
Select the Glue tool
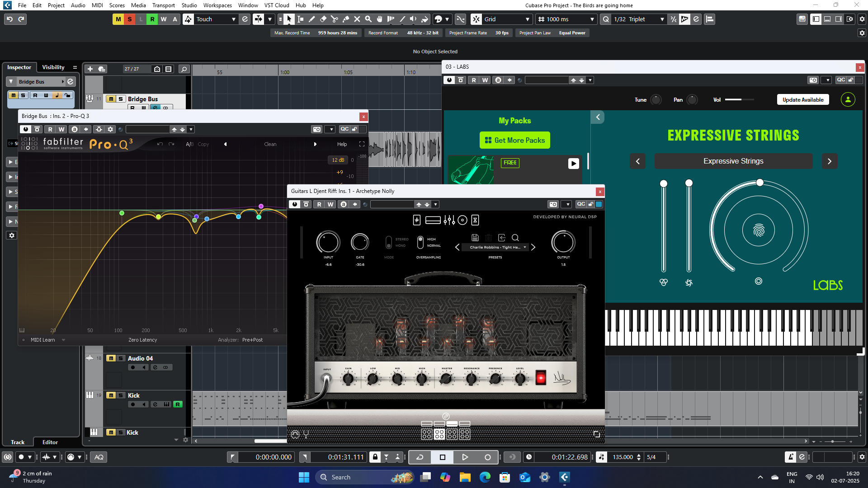coord(346,19)
